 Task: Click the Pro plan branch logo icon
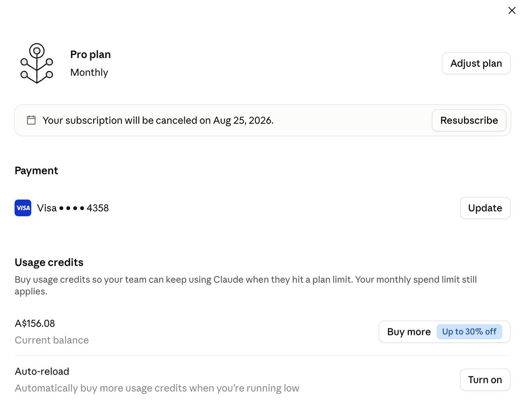(x=37, y=63)
